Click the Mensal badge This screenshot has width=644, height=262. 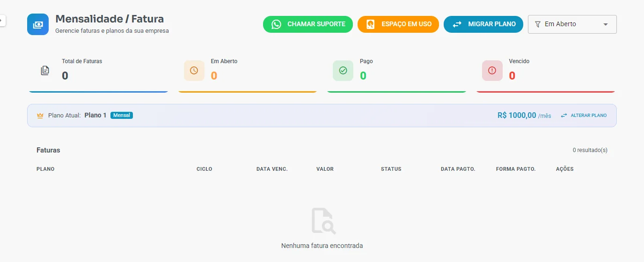pyautogui.click(x=122, y=115)
